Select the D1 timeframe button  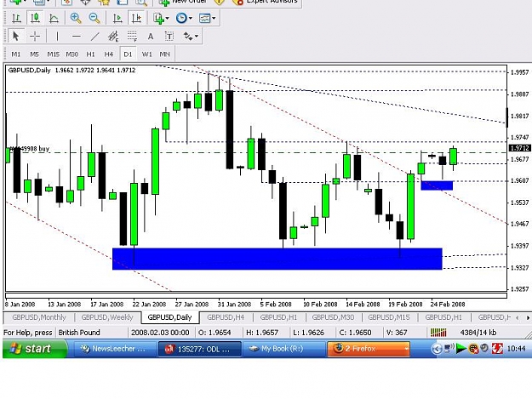(x=128, y=54)
